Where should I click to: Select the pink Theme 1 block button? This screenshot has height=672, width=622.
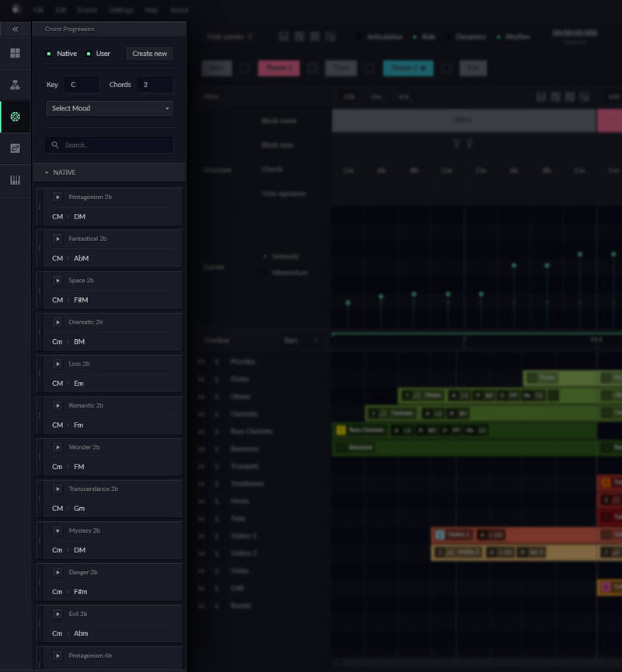coord(279,68)
